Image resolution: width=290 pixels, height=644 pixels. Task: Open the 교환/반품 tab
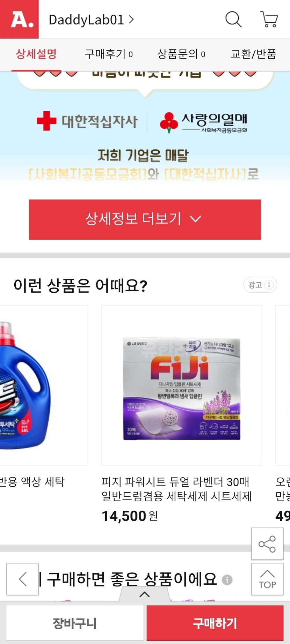pos(254,54)
